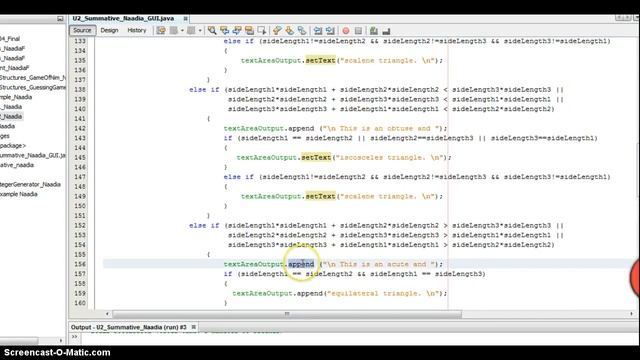Select the tegerGenerator_Naadia project item

click(x=30, y=184)
